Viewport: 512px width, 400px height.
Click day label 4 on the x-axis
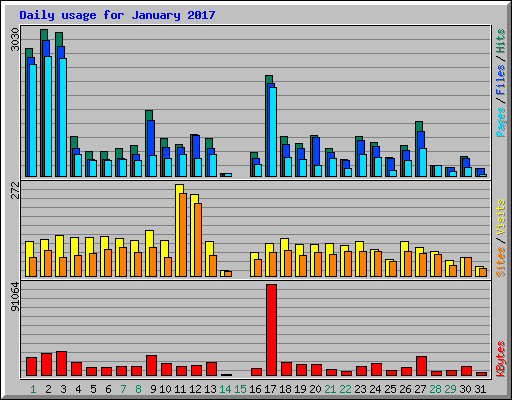(x=78, y=389)
